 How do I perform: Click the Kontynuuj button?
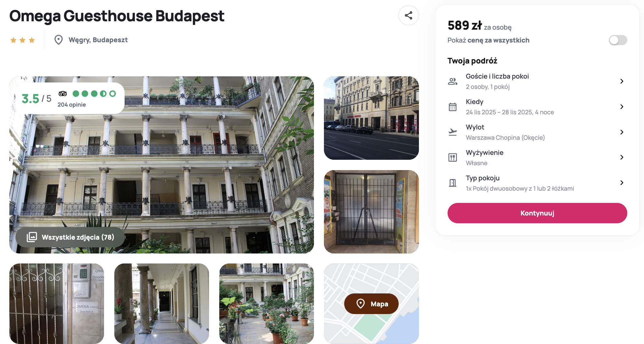(x=537, y=213)
